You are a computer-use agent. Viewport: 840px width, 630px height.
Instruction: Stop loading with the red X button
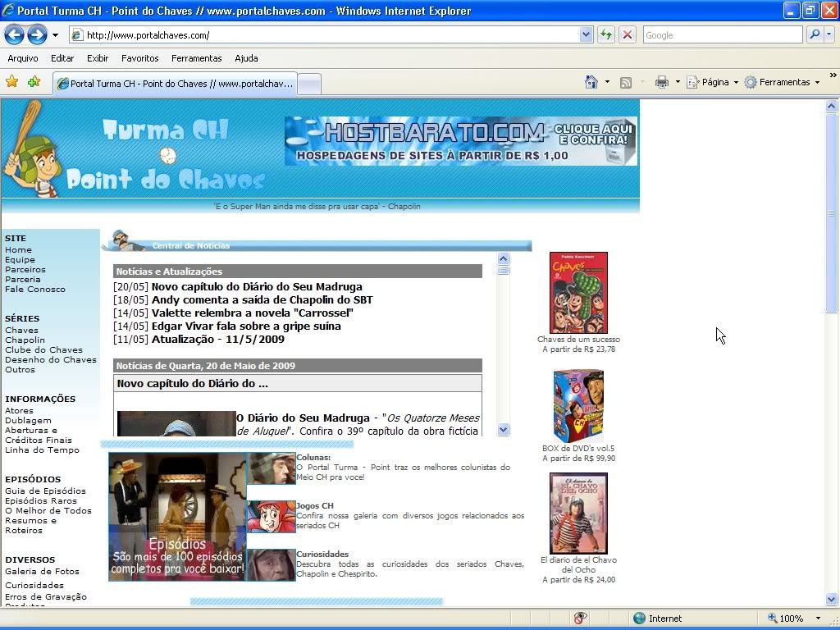coord(628,35)
